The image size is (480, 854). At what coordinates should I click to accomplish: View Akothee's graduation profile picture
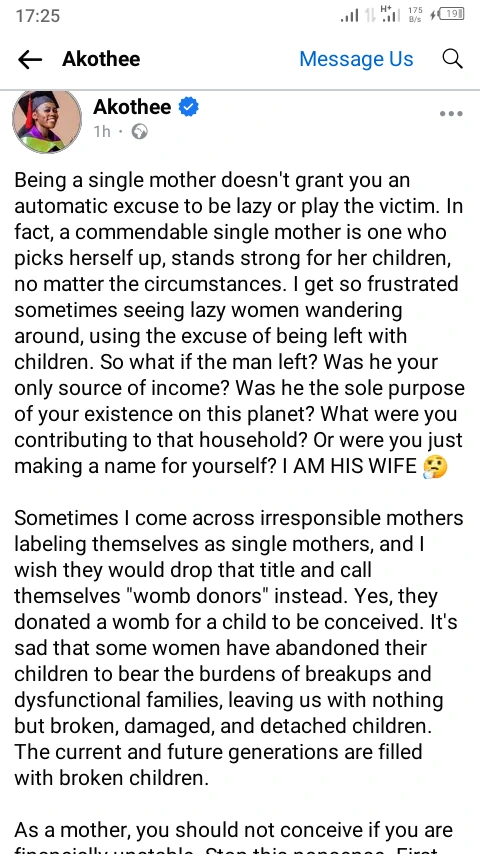pyautogui.click(x=47, y=121)
